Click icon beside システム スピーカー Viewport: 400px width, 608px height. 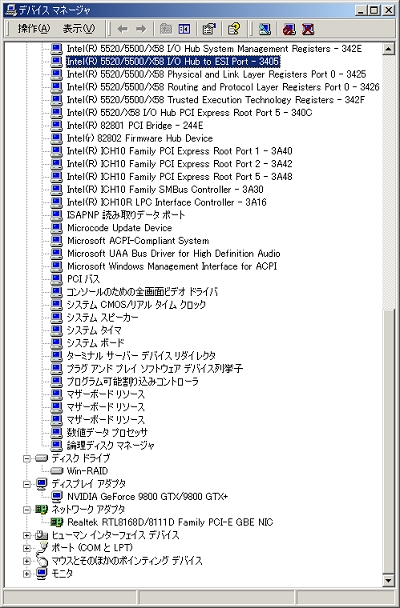pyautogui.click(x=57, y=317)
